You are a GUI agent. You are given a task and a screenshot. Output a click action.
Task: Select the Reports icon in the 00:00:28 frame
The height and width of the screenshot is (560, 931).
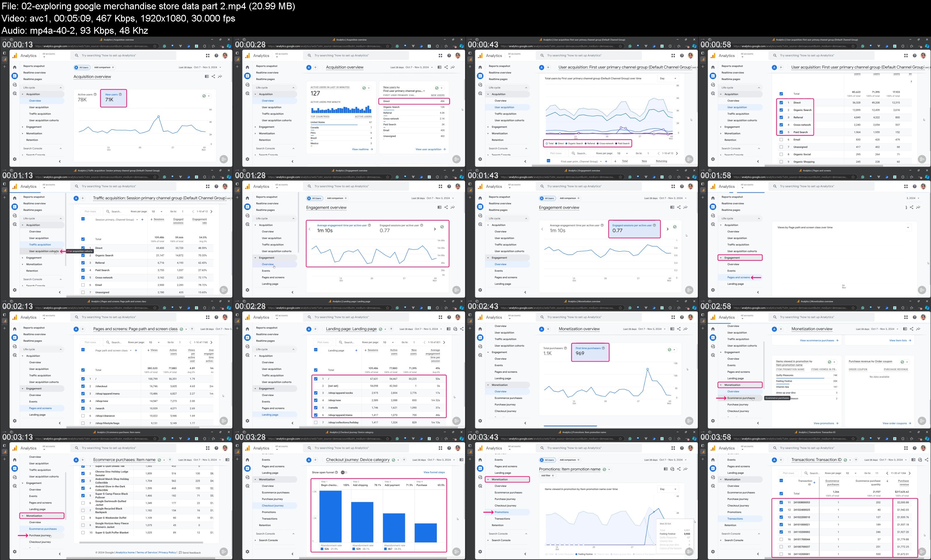247,76
